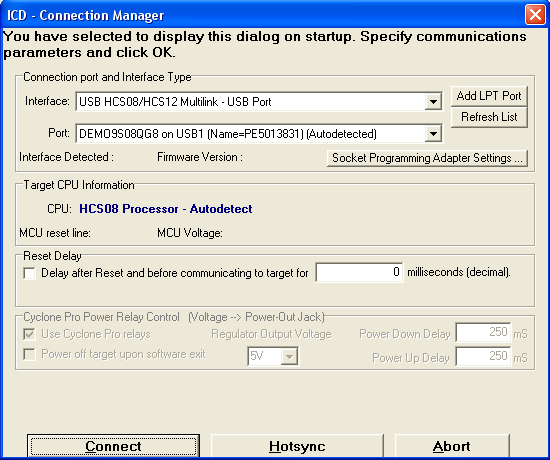The width and height of the screenshot is (550, 460).
Task: Toggle the Use Cyclone Pro relays checkbox
Action: point(29,334)
